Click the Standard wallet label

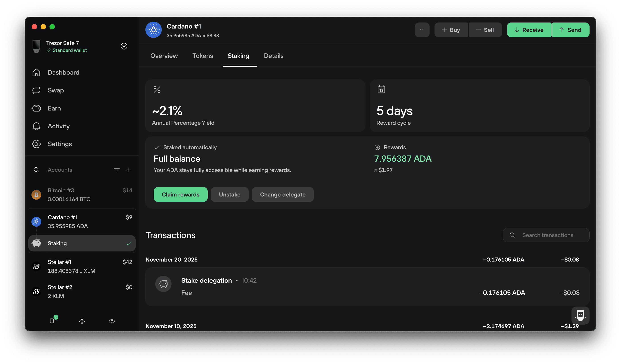point(70,50)
